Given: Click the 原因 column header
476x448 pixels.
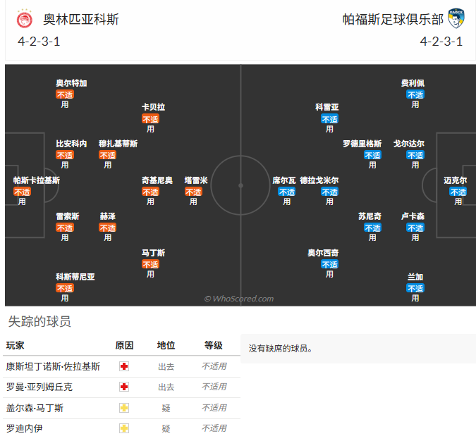Looking at the screenshot, I should [x=124, y=345].
